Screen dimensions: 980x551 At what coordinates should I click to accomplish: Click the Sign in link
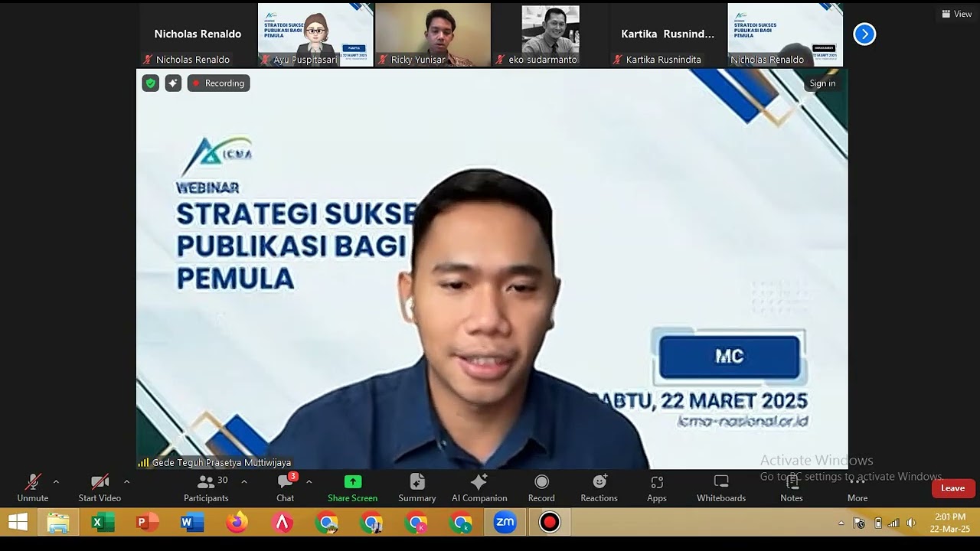pyautogui.click(x=822, y=83)
